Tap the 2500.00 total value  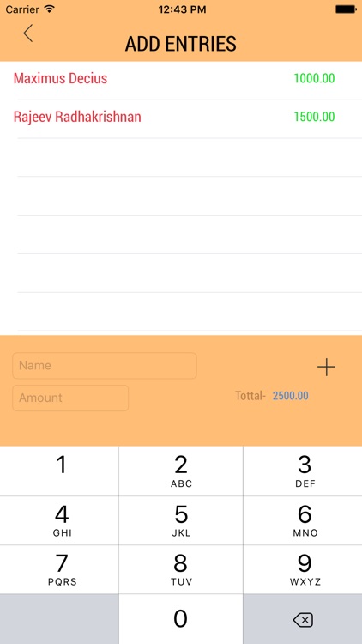291,396
